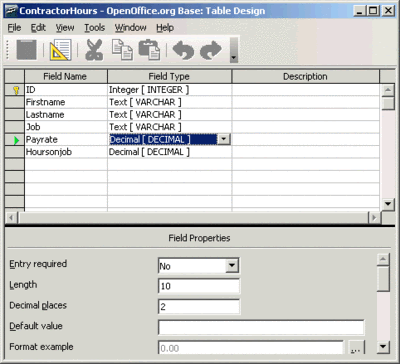Click Hoursonjob Decimal [ DECIMAL ] type cell

point(170,152)
